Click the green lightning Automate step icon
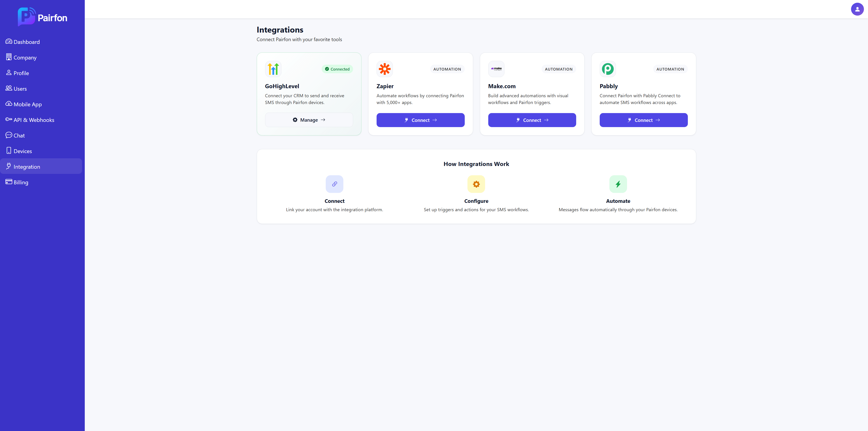The width and height of the screenshot is (868, 431). pos(618,184)
